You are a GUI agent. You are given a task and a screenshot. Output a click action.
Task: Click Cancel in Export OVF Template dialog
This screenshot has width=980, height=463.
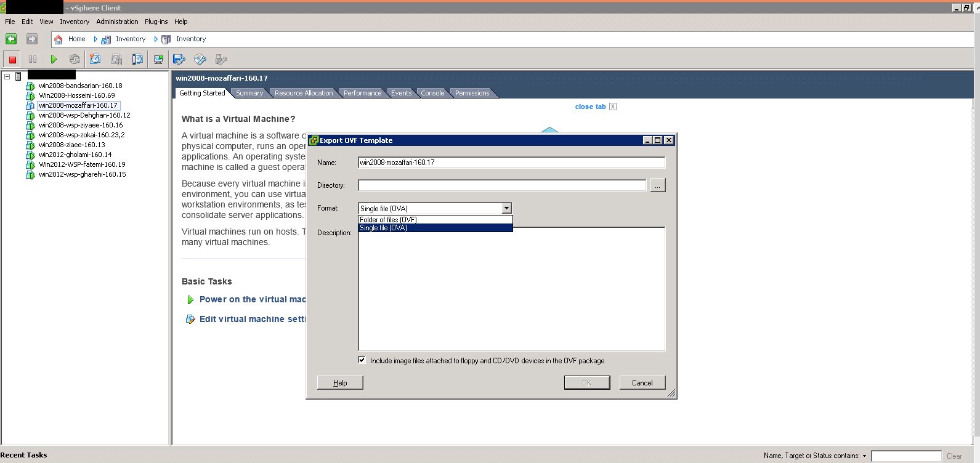tap(642, 382)
